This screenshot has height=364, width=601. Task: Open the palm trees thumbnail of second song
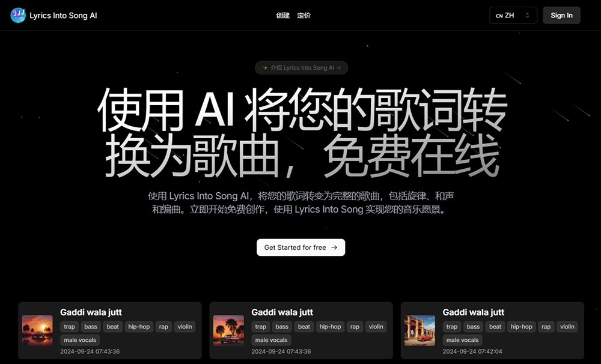228,330
